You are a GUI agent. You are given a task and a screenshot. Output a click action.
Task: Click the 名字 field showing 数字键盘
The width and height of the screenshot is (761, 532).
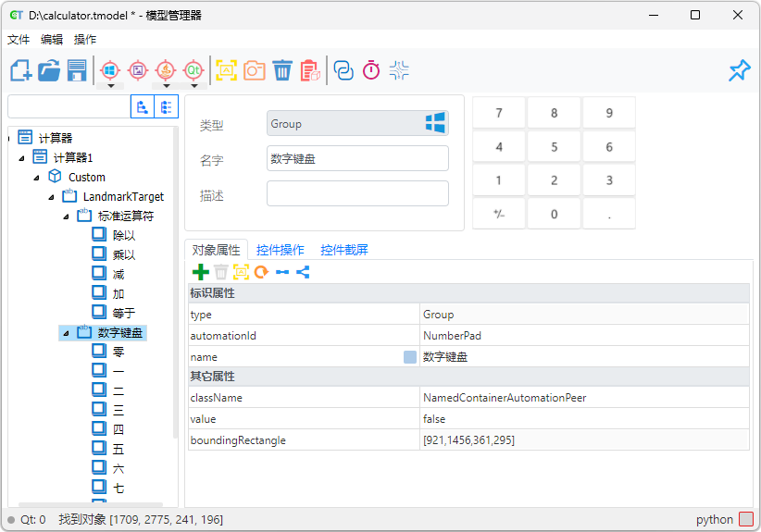[x=357, y=158]
